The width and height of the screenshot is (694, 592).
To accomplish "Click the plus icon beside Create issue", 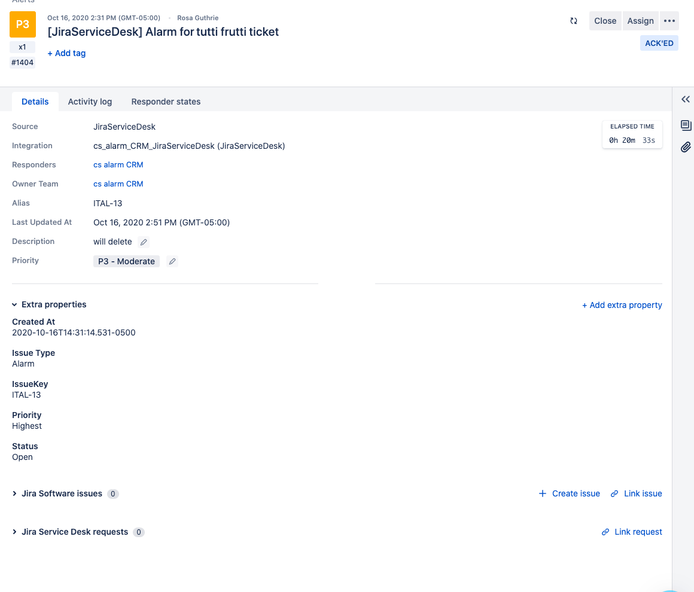I will point(542,493).
